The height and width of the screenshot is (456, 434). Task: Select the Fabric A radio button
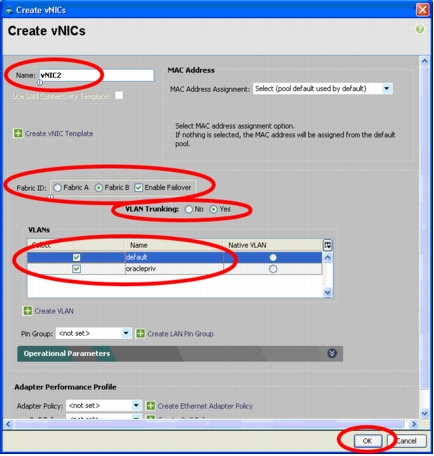(x=58, y=188)
